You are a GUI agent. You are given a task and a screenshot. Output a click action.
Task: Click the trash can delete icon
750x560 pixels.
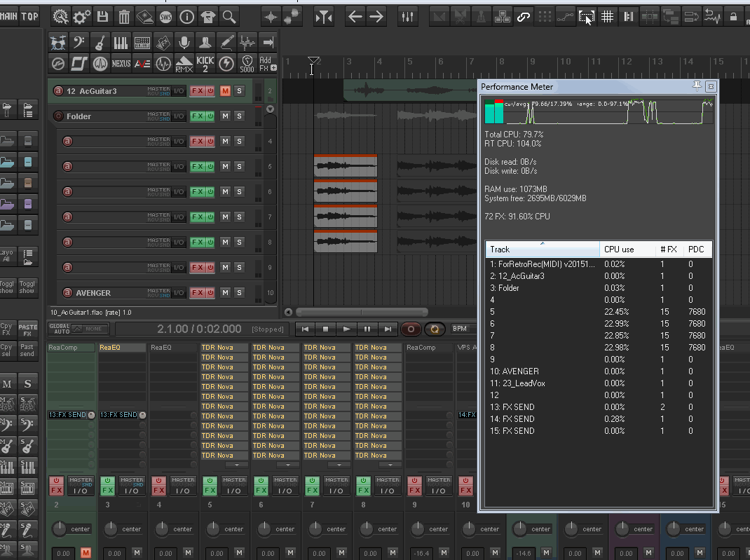(124, 17)
